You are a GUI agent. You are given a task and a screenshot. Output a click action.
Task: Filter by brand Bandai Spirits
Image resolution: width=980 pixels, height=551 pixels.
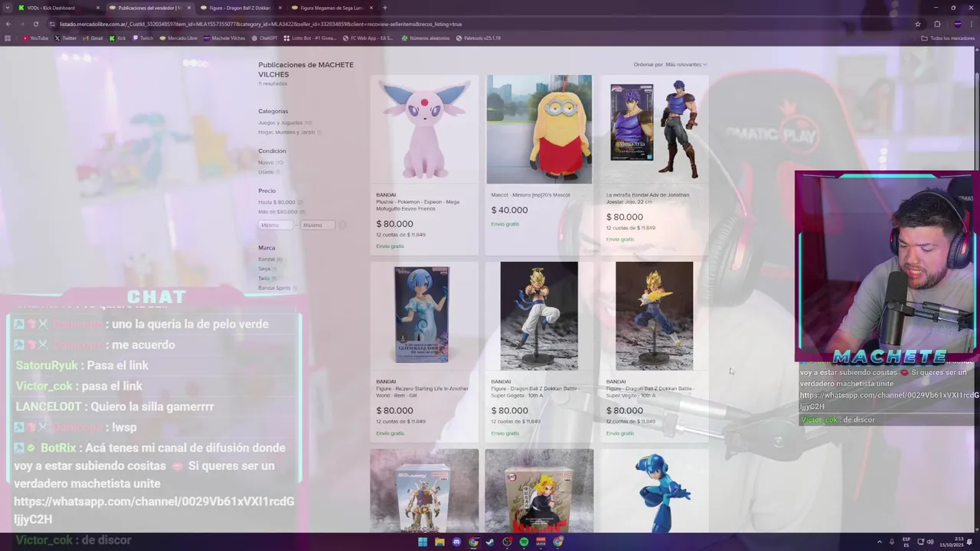(x=274, y=288)
